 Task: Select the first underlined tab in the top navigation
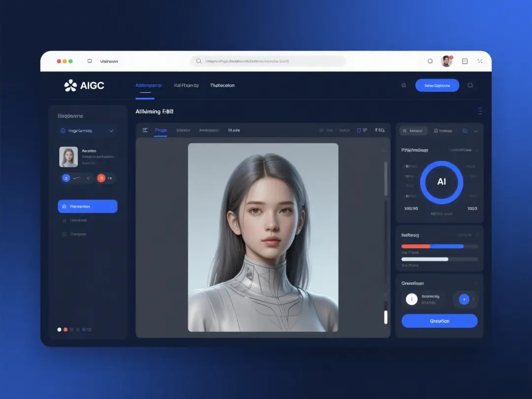coord(148,85)
